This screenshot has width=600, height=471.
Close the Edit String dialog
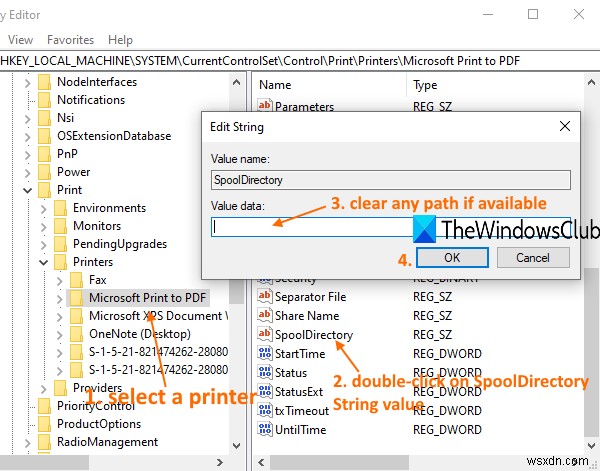pyautogui.click(x=565, y=126)
